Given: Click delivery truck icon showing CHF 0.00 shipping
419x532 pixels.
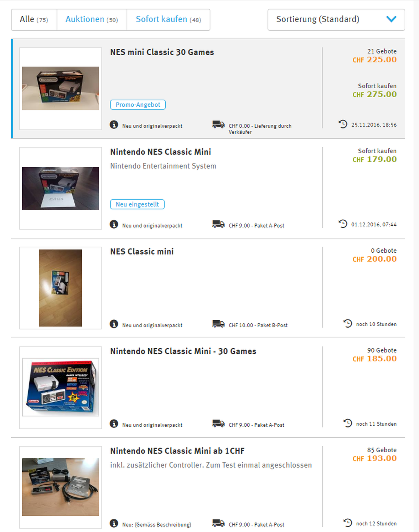Looking at the screenshot, I should (x=218, y=124).
